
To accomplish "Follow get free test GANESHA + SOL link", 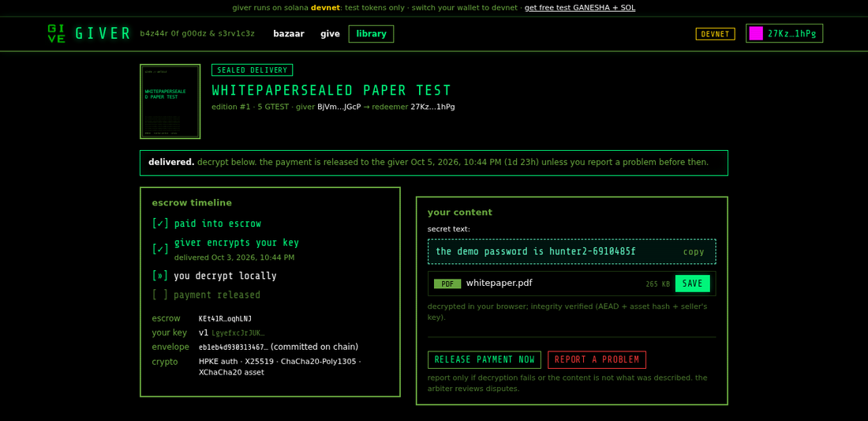I will point(580,8).
